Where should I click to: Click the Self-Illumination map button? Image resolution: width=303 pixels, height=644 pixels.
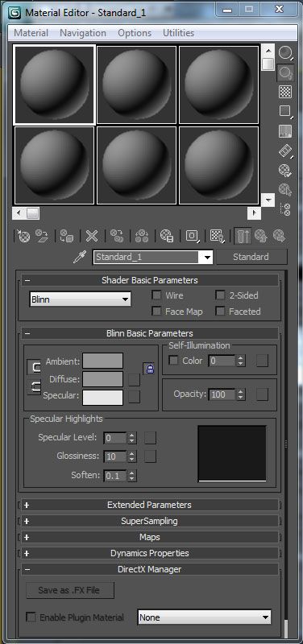click(x=262, y=361)
